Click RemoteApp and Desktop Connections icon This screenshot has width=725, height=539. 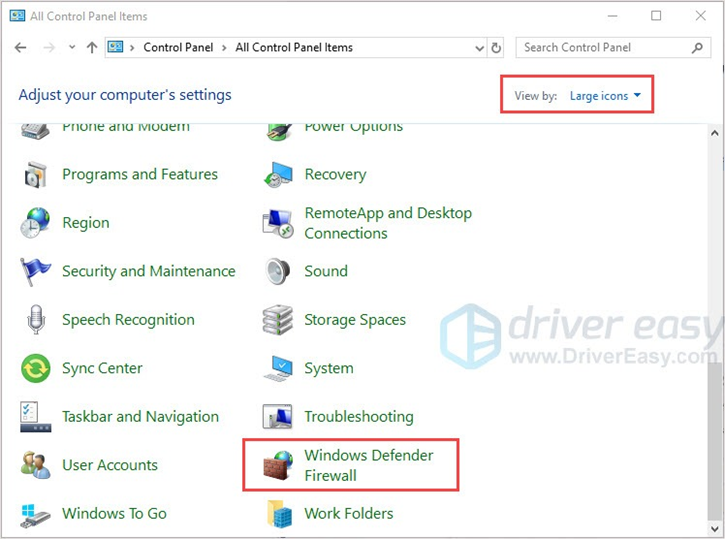pyautogui.click(x=278, y=223)
